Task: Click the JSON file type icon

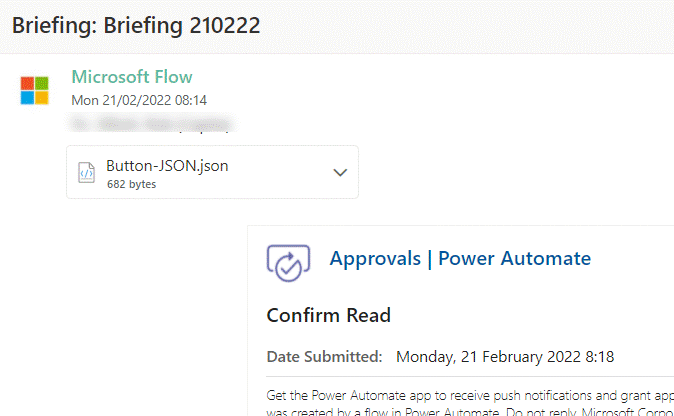Action: 87,173
